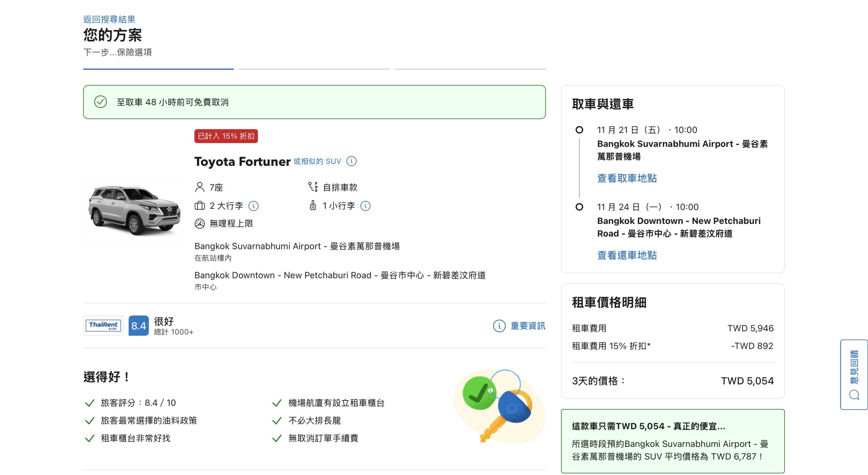The width and height of the screenshot is (868, 475).
Task: Click the second gray progress step bar
Action: (x=314, y=69)
